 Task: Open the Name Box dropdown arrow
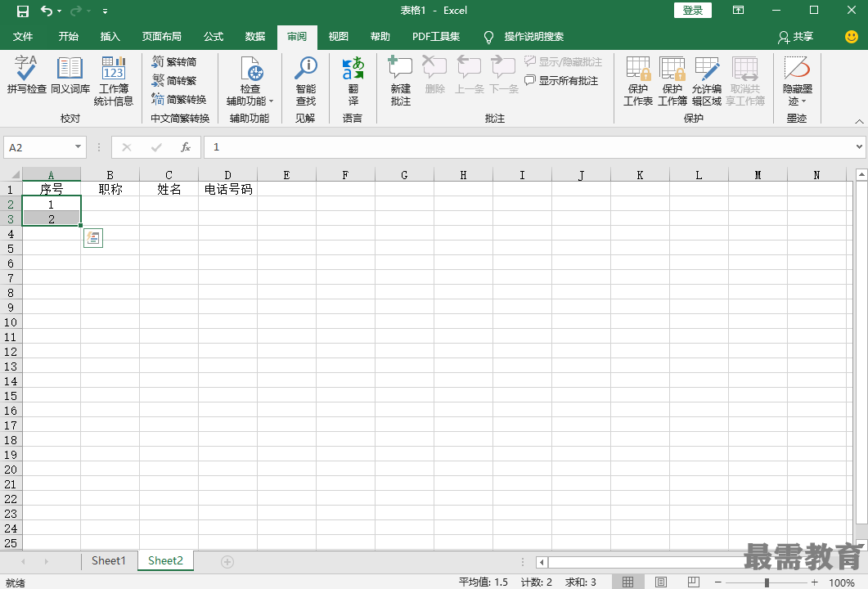coord(78,146)
